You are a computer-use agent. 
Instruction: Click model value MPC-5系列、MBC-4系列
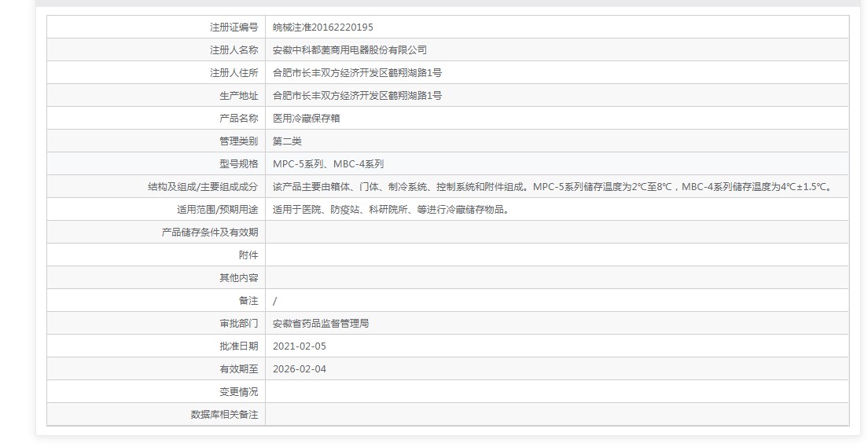click(328, 163)
